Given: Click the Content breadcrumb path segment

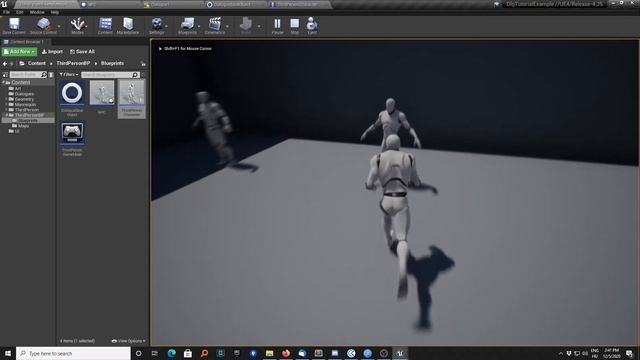Looking at the screenshot, I should (37, 63).
